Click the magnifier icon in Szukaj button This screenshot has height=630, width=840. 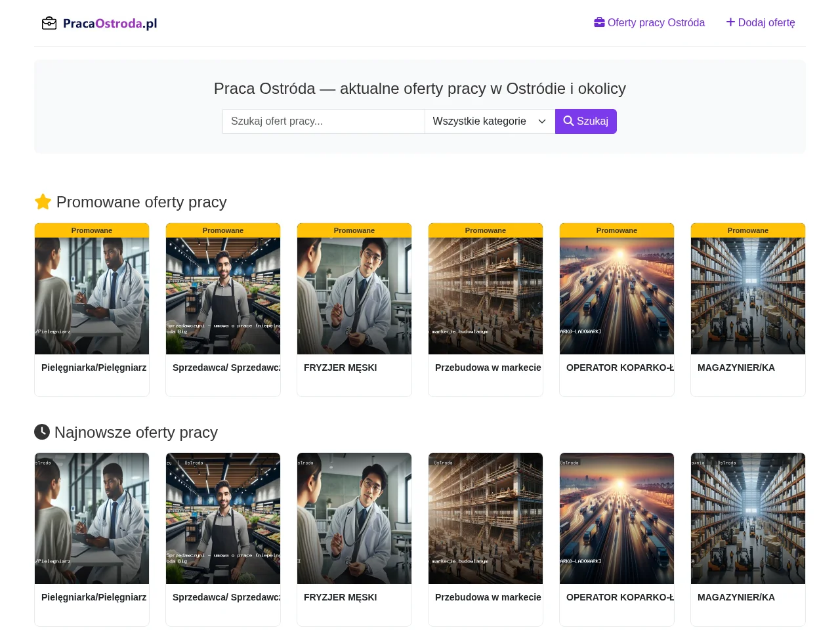coord(568,121)
